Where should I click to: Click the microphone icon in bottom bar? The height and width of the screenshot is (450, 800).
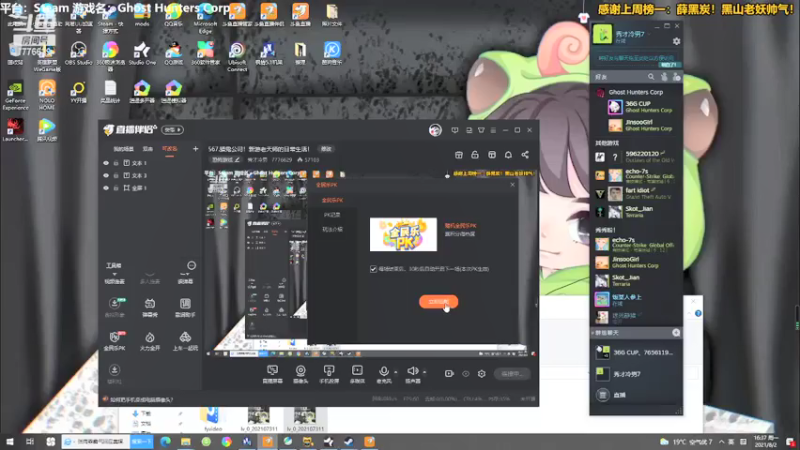point(384,371)
